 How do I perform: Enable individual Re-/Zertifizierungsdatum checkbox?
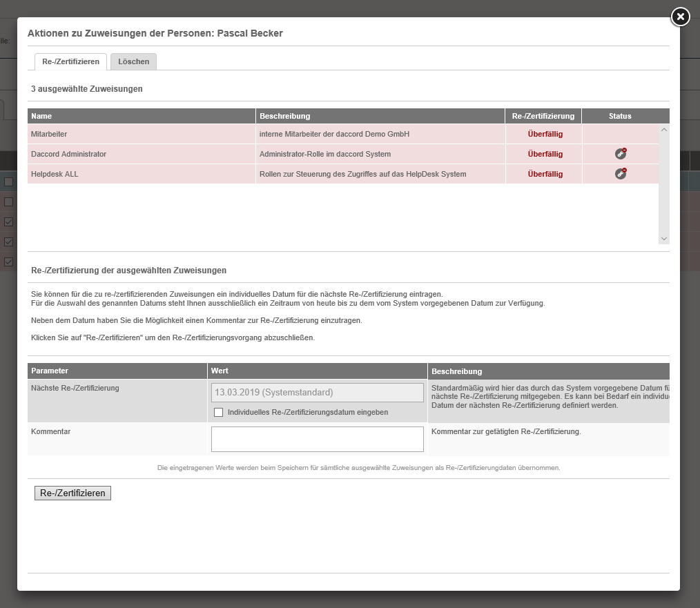point(218,412)
